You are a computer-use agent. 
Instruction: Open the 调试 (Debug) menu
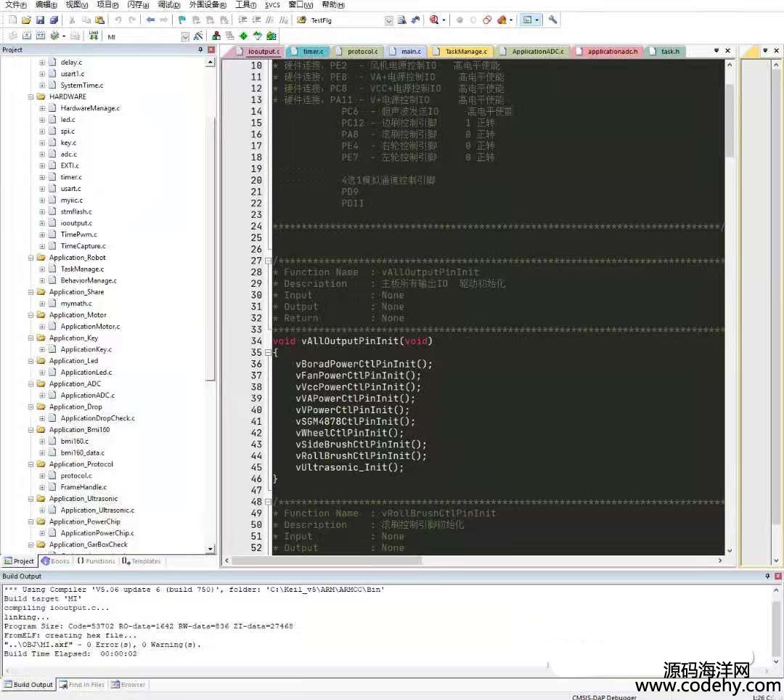[169, 4]
